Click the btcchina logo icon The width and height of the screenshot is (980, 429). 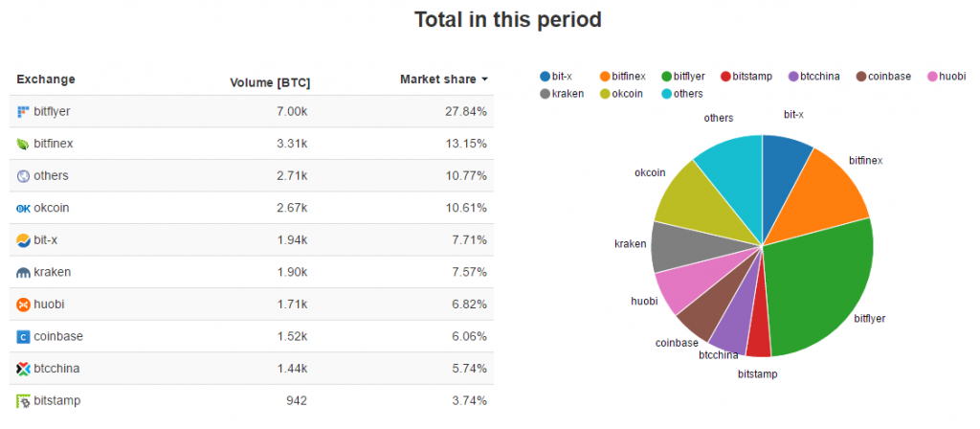click(24, 369)
